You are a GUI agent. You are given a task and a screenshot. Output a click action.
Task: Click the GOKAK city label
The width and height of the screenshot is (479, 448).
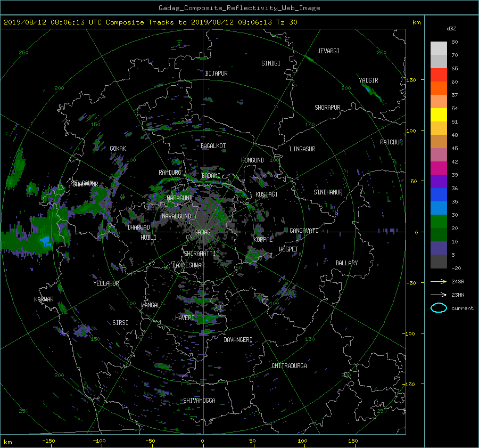coord(118,148)
